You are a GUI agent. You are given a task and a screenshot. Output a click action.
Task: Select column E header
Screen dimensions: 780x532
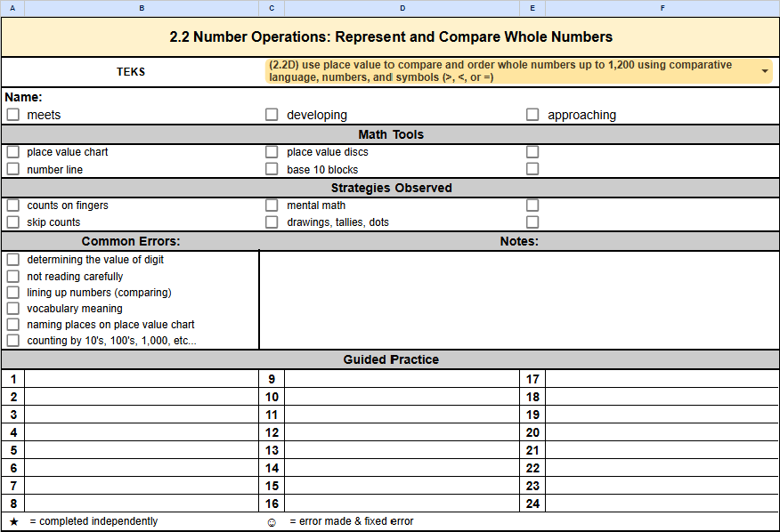pyautogui.click(x=532, y=8)
